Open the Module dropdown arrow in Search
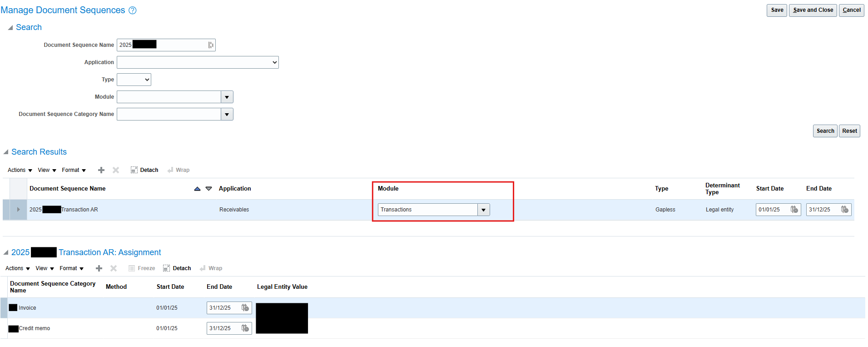 tap(227, 97)
